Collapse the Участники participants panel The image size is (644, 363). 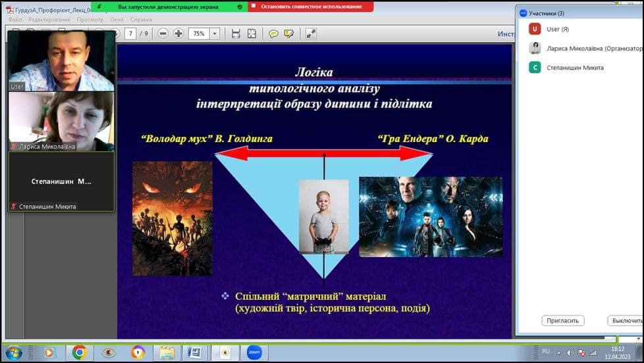tap(523, 12)
